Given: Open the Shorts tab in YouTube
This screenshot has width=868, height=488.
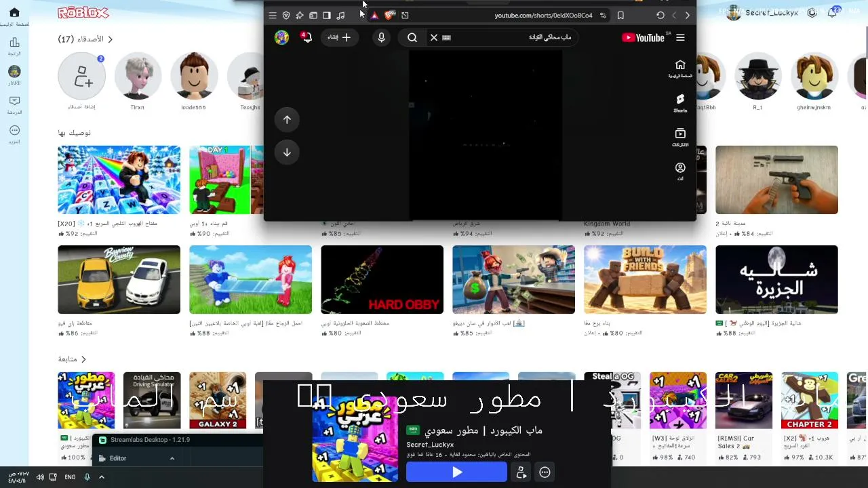Looking at the screenshot, I should click(x=680, y=103).
